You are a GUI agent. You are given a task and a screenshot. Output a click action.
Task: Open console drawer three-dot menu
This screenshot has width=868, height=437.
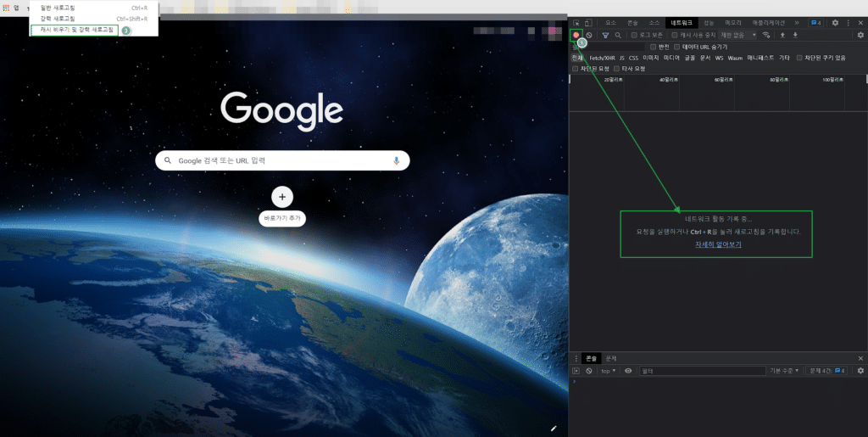pos(576,358)
